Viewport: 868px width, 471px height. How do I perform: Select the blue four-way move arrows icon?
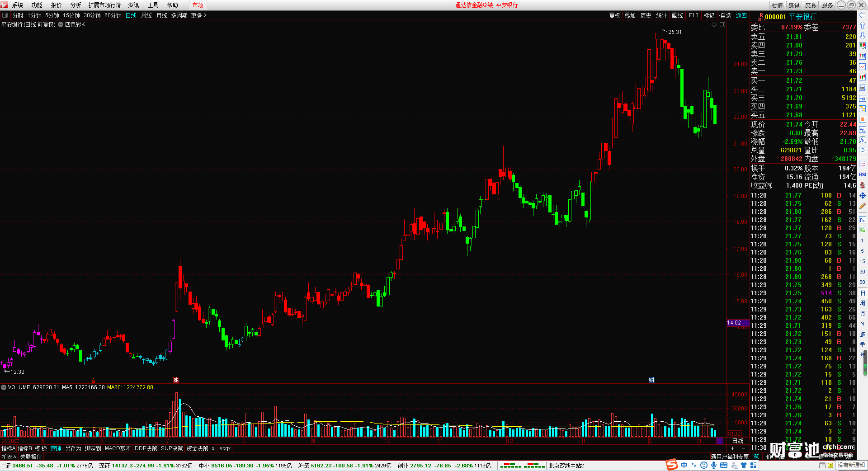pyautogui.click(x=863, y=195)
